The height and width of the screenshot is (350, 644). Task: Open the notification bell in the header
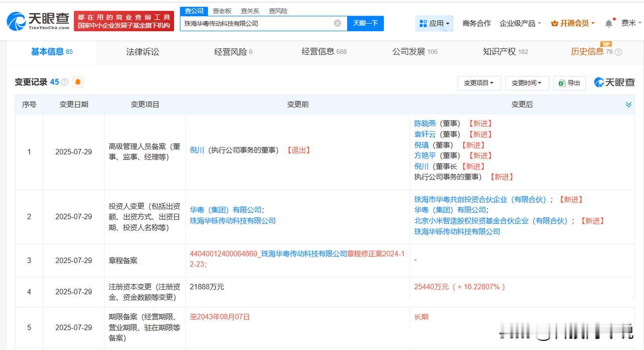click(x=609, y=23)
